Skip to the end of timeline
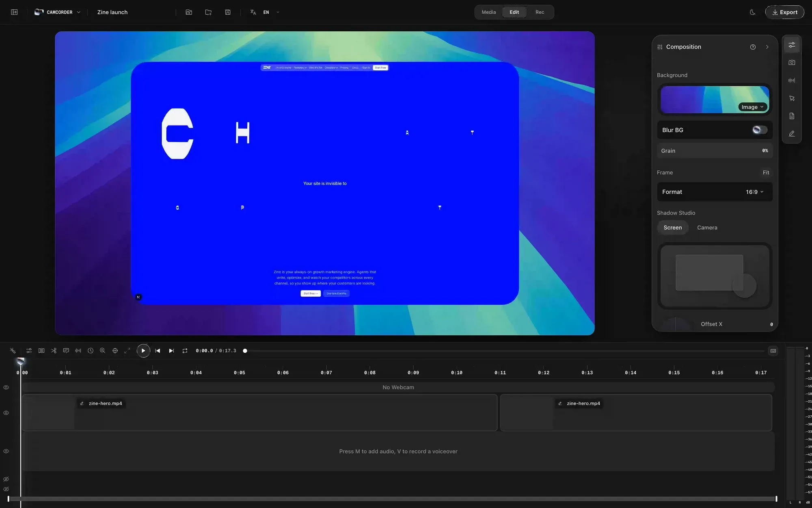Screen dimensions: 812x508 pos(171,351)
